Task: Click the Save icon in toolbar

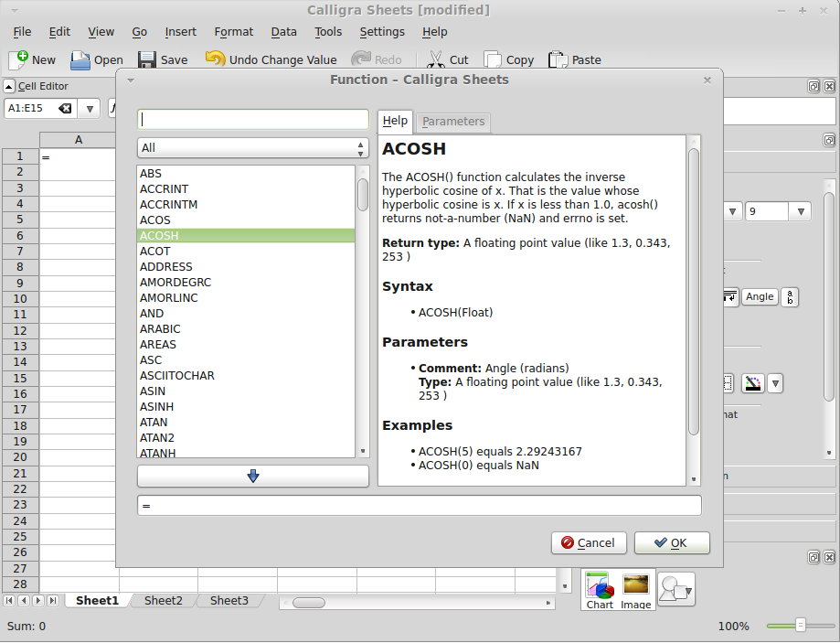Action: click(147, 60)
